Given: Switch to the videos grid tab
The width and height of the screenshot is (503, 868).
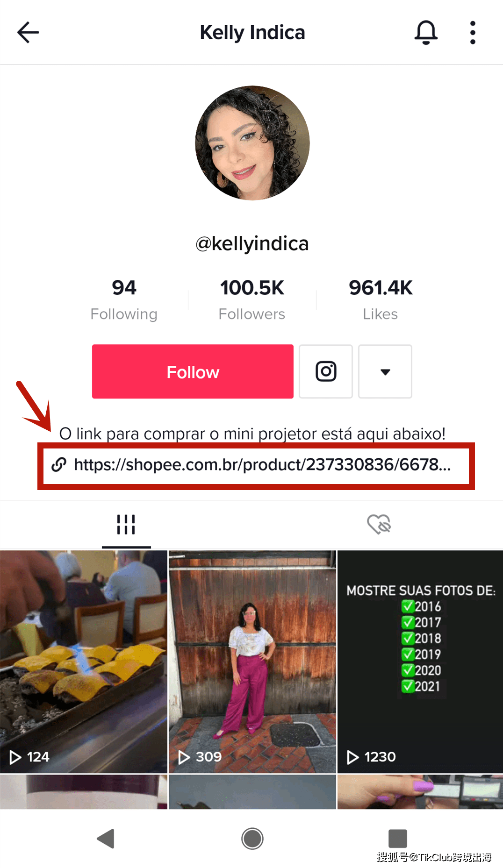Looking at the screenshot, I should coord(126,525).
